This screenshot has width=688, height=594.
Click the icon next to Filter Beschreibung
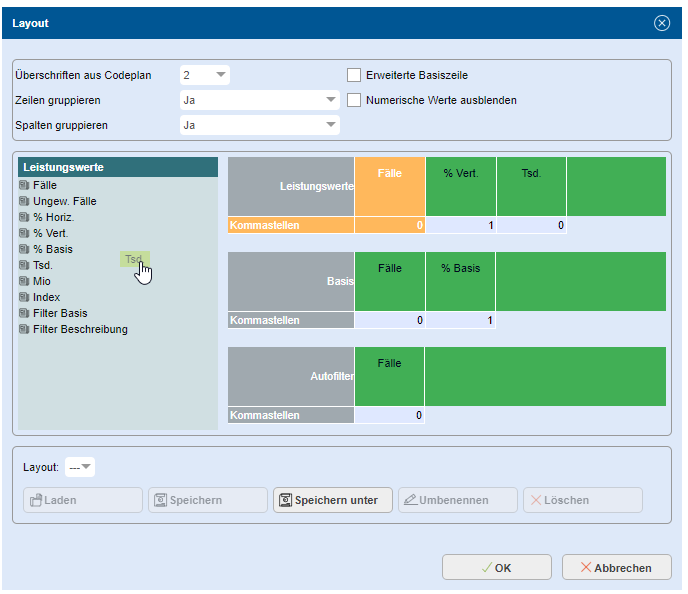24,330
